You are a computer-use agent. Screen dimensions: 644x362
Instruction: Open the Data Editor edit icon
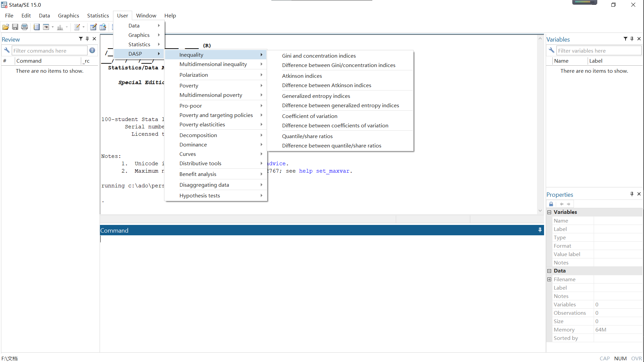point(94,27)
